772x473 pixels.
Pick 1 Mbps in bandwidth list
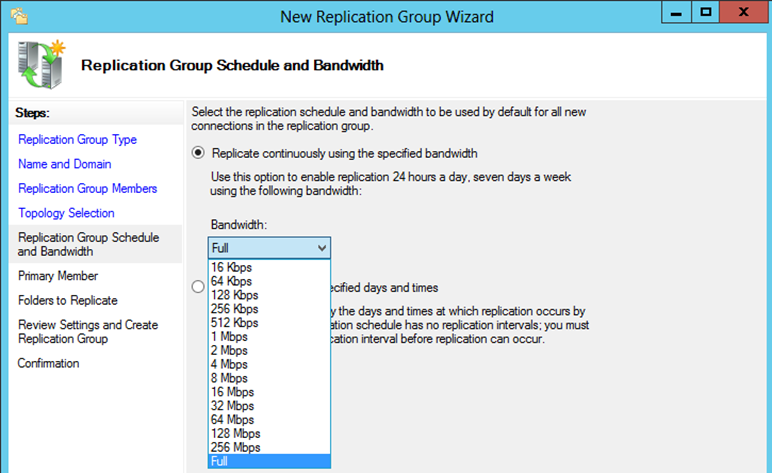tap(229, 337)
